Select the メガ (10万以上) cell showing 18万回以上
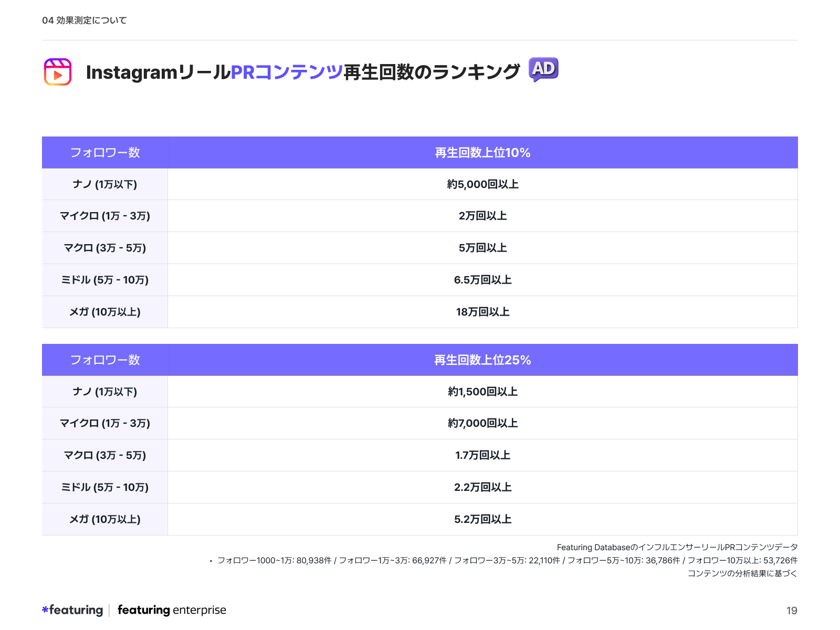This screenshot has width=840, height=630. [482, 312]
